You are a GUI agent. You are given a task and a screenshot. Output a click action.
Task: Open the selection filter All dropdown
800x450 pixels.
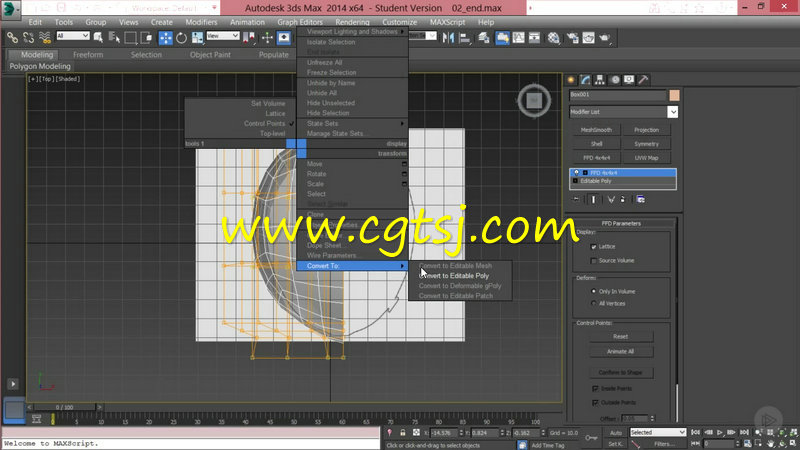click(x=73, y=36)
